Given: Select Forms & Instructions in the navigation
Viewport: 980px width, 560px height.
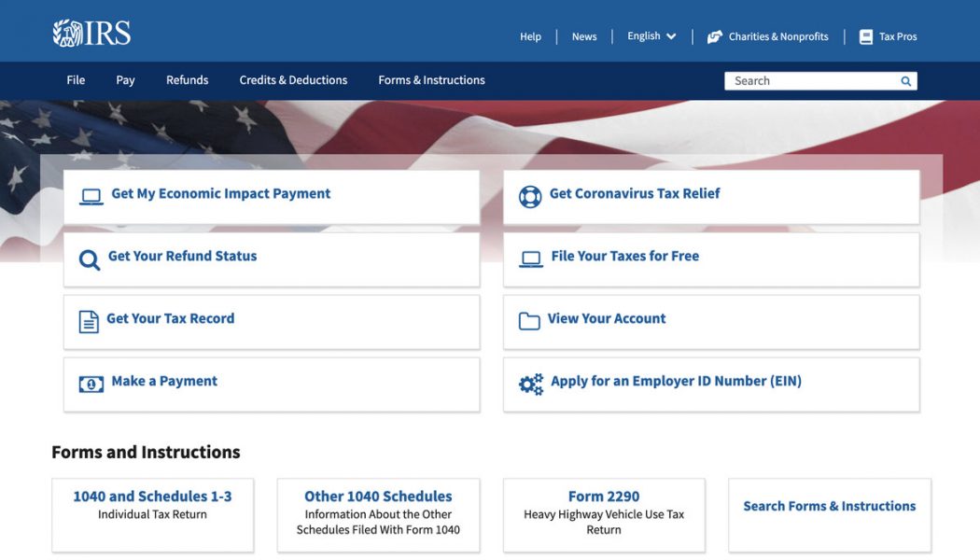Looking at the screenshot, I should tap(431, 80).
